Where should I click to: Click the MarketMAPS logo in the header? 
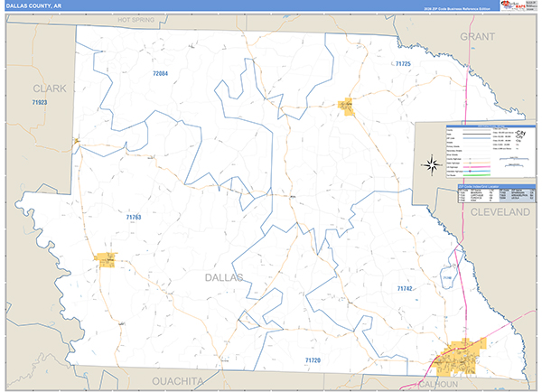coord(512,5)
